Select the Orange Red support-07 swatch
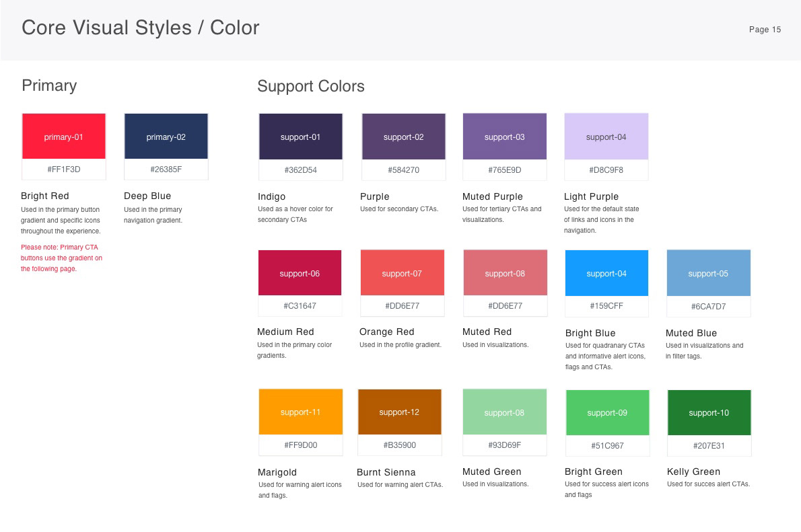Viewport: 801px width, 532px height. 402,273
